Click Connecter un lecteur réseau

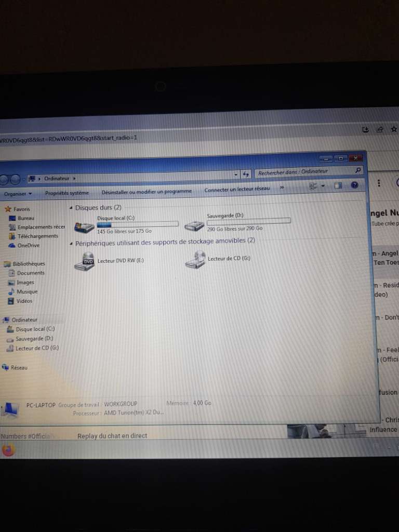tap(237, 189)
